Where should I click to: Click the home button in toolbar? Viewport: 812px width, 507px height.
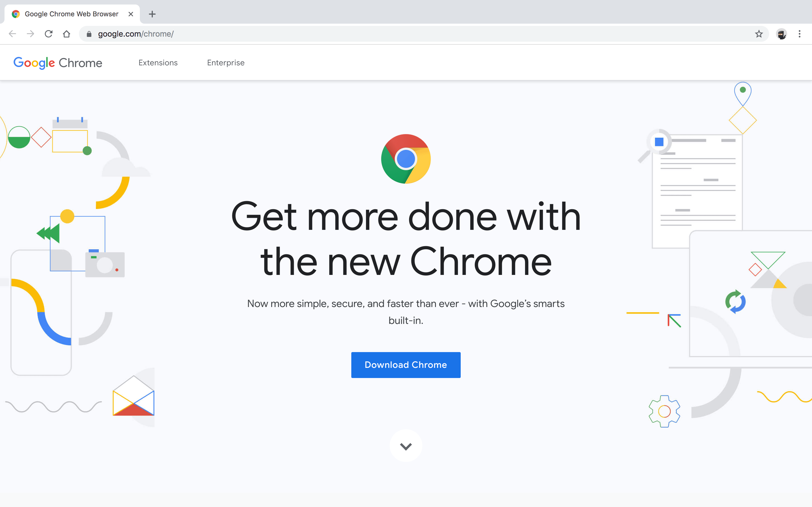[x=67, y=33]
